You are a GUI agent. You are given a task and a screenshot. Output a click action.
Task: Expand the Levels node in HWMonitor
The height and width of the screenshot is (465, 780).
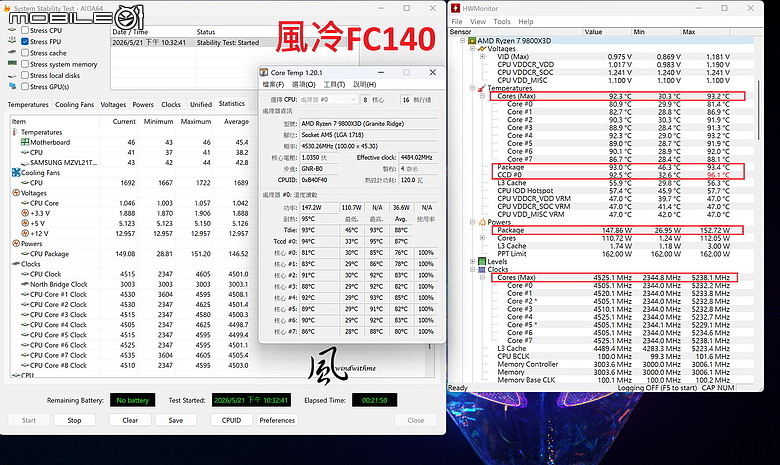[473, 261]
